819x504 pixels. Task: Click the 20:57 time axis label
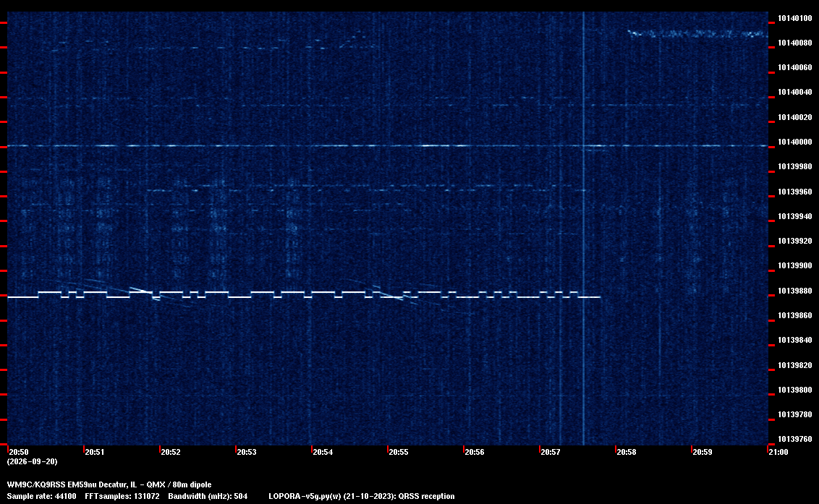click(550, 452)
